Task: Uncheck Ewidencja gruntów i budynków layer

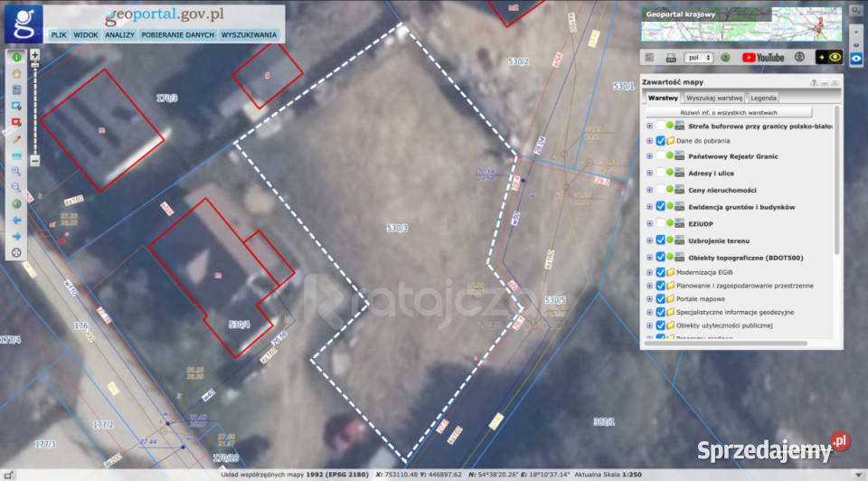Action: (x=660, y=207)
